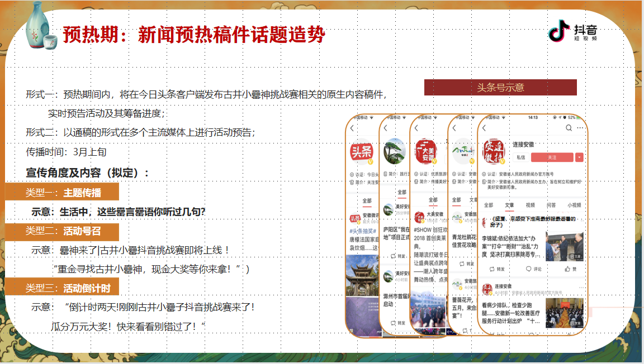644x364 pixels.
Task: Click the Douyin logo at top right
Action: [573, 31]
